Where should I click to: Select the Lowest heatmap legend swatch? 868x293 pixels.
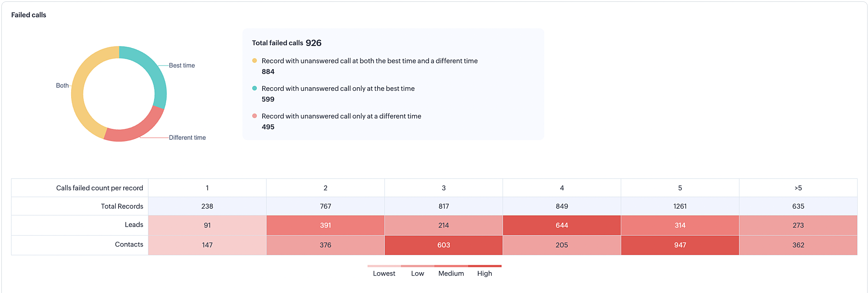coord(384,266)
